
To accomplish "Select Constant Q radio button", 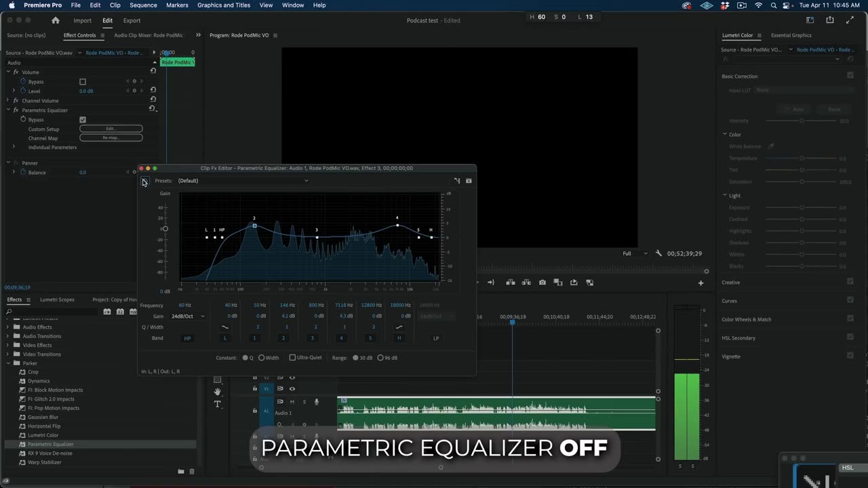I will 245,358.
